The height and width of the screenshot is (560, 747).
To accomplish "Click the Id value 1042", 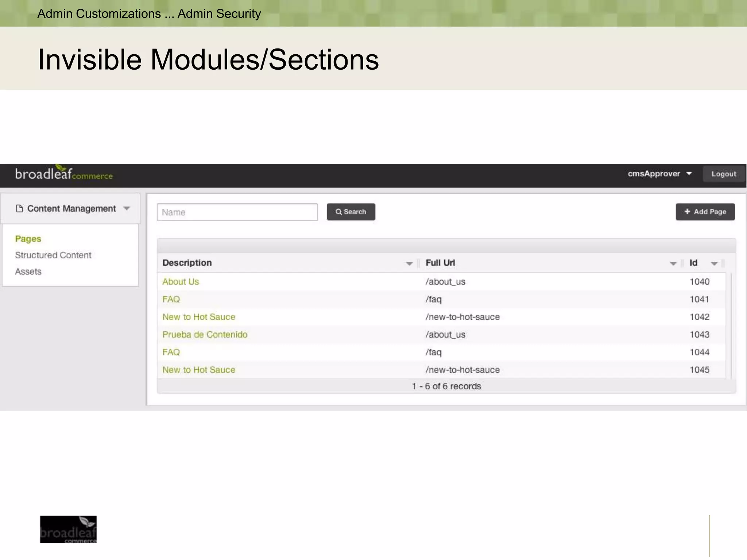I will [699, 317].
